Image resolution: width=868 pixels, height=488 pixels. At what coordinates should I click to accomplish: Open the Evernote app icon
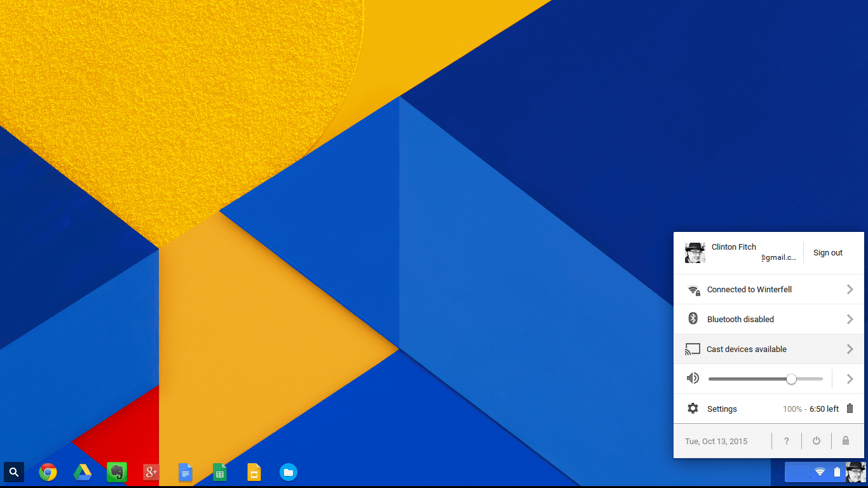pyautogui.click(x=117, y=472)
